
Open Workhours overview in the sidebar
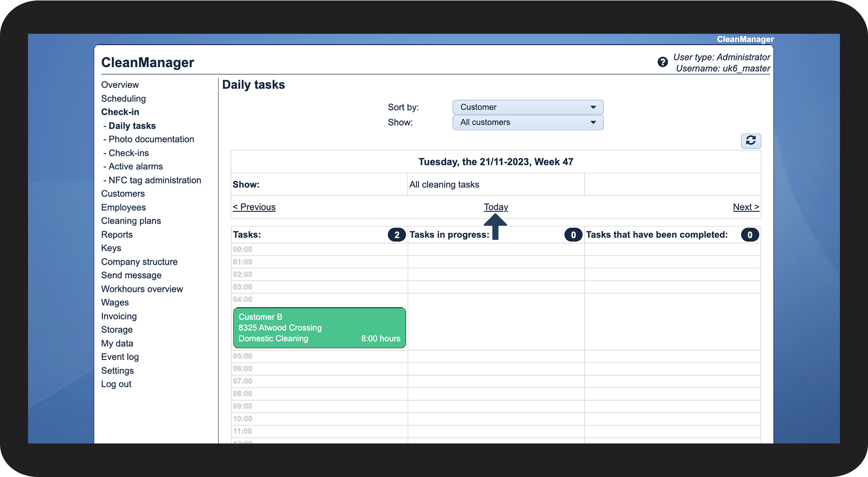click(x=142, y=289)
